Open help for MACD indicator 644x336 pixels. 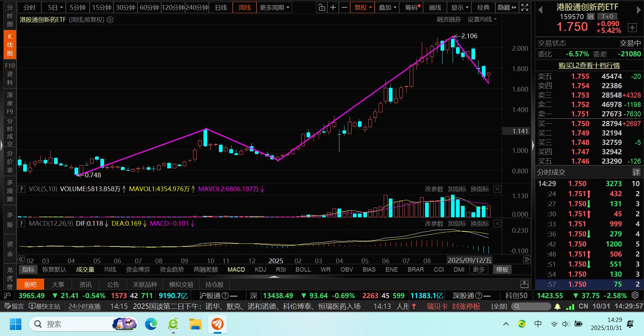pos(21,224)
